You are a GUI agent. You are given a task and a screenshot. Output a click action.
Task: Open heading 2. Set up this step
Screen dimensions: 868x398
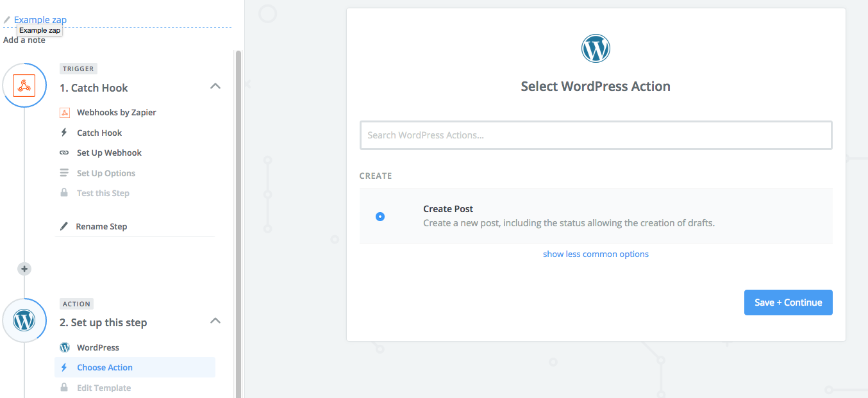(x=103, y=322)
